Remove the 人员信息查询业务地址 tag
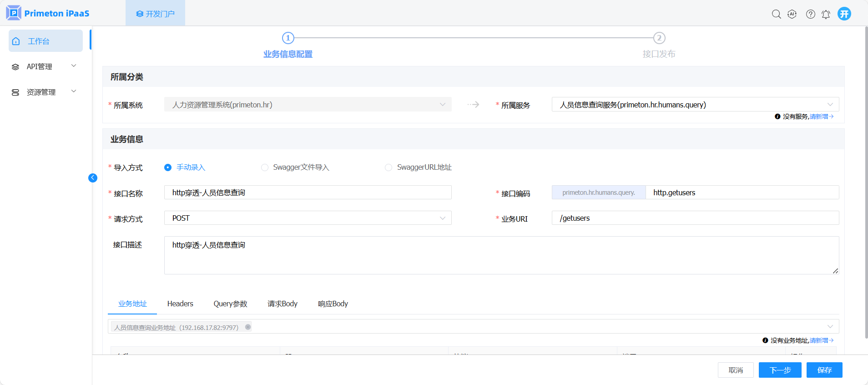Viewport: 868px width, 385px height. tap(248, 327)
